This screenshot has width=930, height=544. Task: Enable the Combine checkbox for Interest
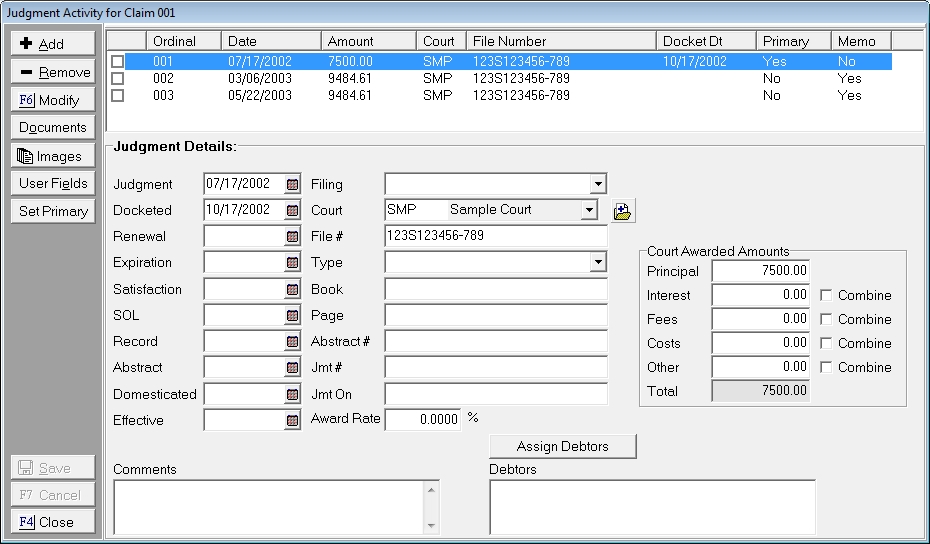click(826, 296)
